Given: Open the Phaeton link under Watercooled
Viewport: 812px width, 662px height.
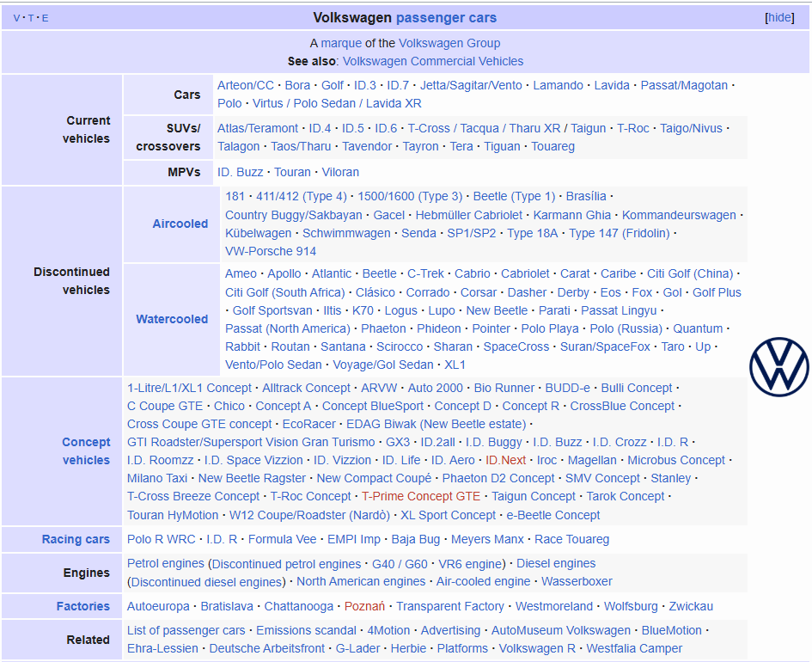Looking at the screenshot, I should click(383, 329).
